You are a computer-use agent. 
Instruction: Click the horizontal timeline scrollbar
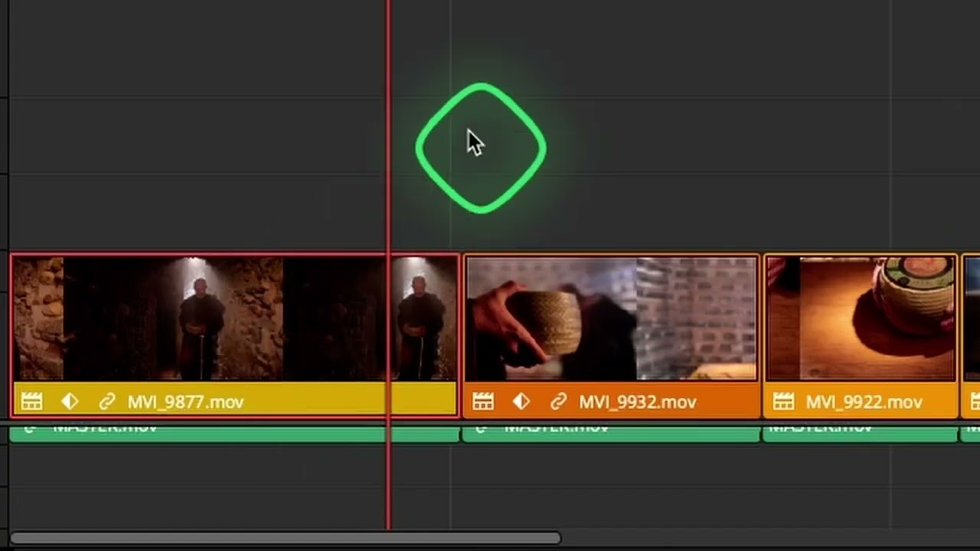point(285,539)
